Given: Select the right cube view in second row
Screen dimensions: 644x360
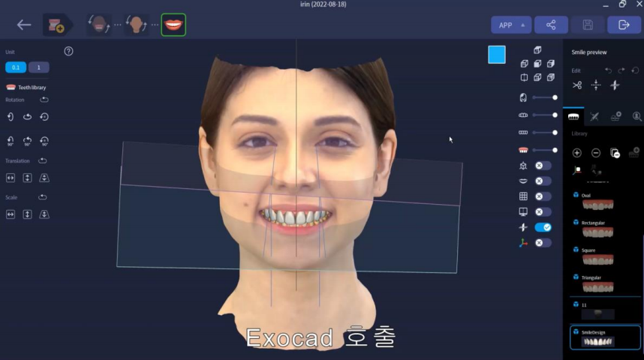Looking at the screenshot, I should point(550,64).
